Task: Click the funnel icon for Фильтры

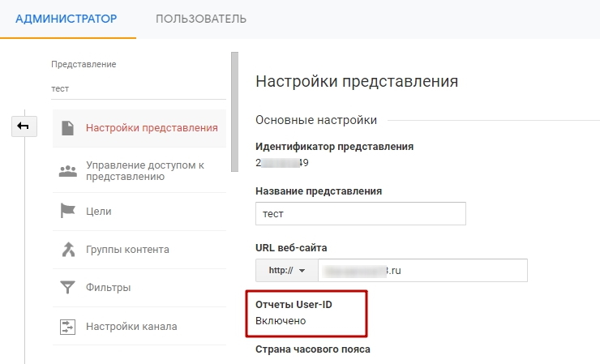Action: tap(68, 288)
